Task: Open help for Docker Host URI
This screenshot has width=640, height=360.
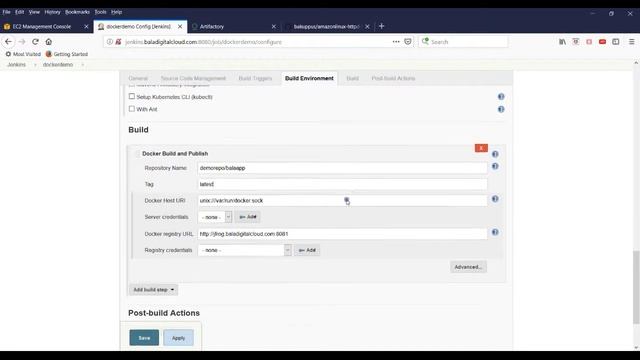Action: (x=495, y=199)
